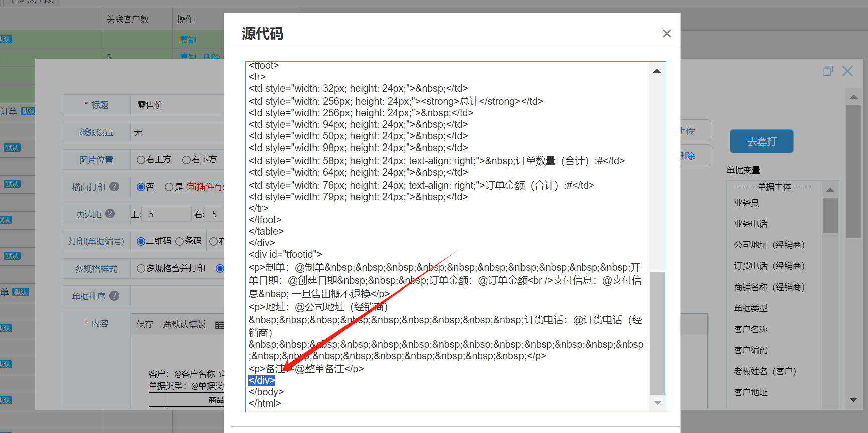The image size is (868, 433).
Task: Select 右下方 image position radio
Action: pyautogui.click(x=187, y=160)
